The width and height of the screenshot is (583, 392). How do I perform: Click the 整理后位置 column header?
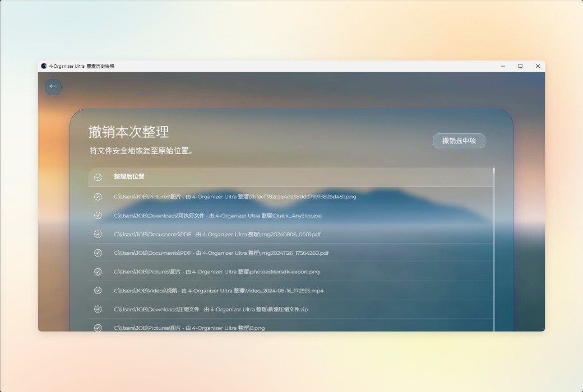tap(129, 177)
